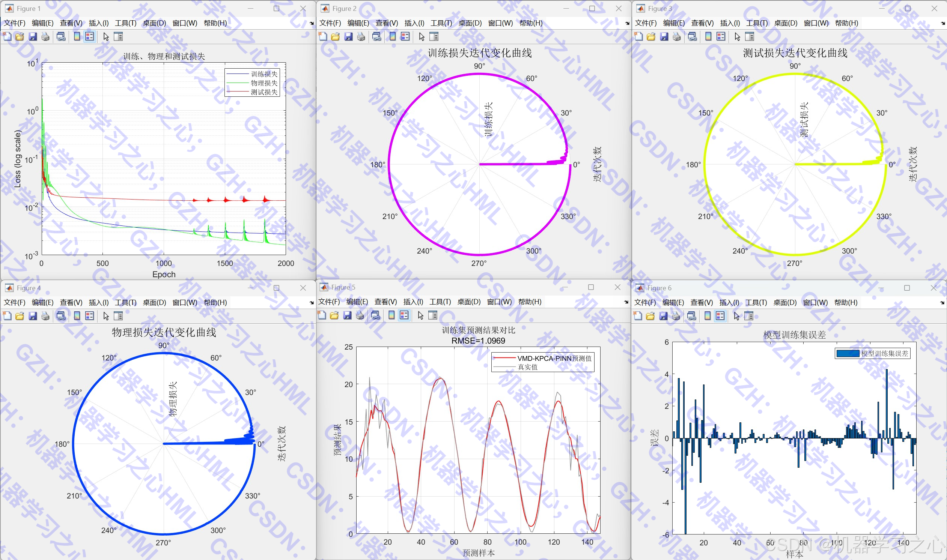The width and height of the screenshot is (947, 560).
Task: Click dock arrow at Figure 5 menu bar end
Action: tap(626, 302)
